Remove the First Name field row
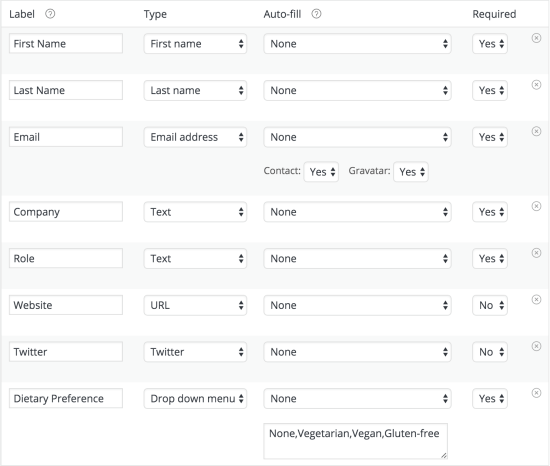 [536, 38]
